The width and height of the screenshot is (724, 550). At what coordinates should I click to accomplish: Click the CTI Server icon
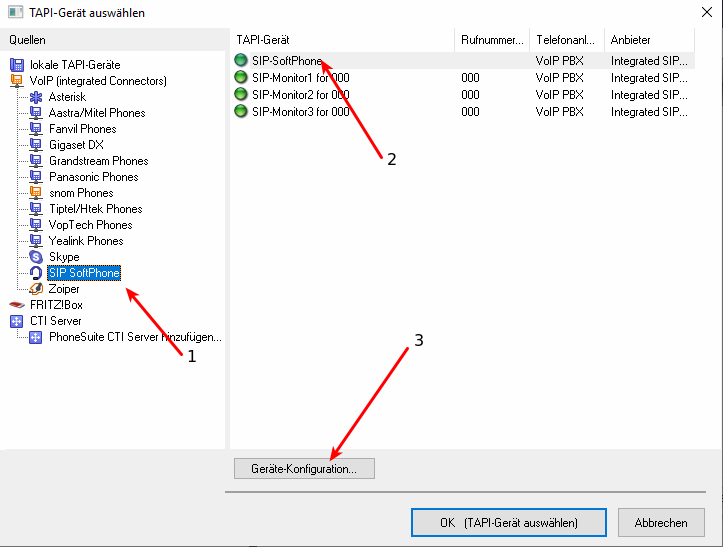click(16, 321)
